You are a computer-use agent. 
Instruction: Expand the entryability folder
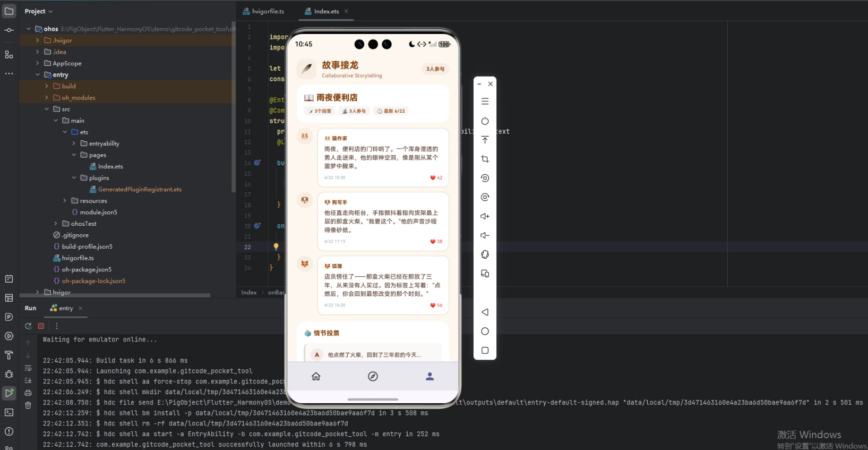(74, 143)
